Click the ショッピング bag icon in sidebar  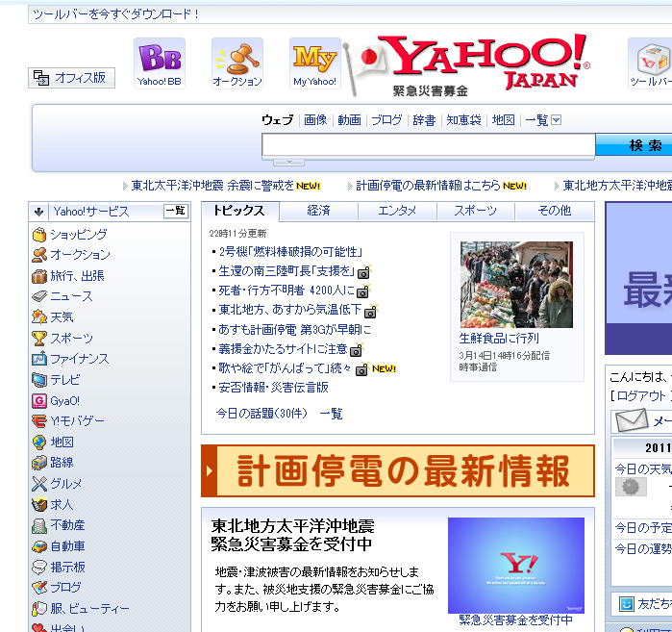coord(39,234)
